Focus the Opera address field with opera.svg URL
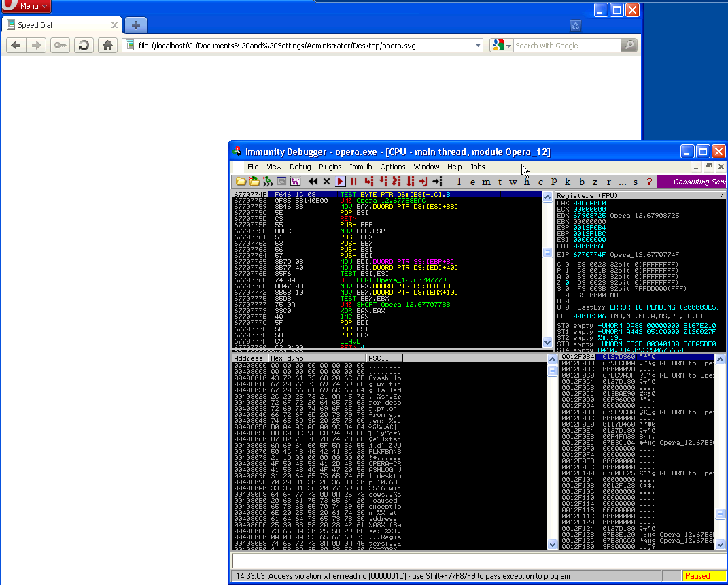 coord(303,46)
